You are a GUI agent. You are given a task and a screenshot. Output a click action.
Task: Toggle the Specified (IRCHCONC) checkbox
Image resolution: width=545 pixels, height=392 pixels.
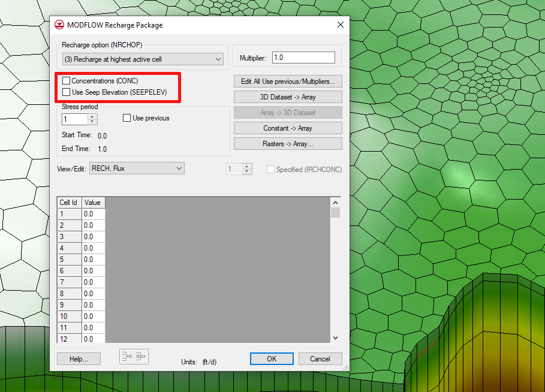click(270, 169)
